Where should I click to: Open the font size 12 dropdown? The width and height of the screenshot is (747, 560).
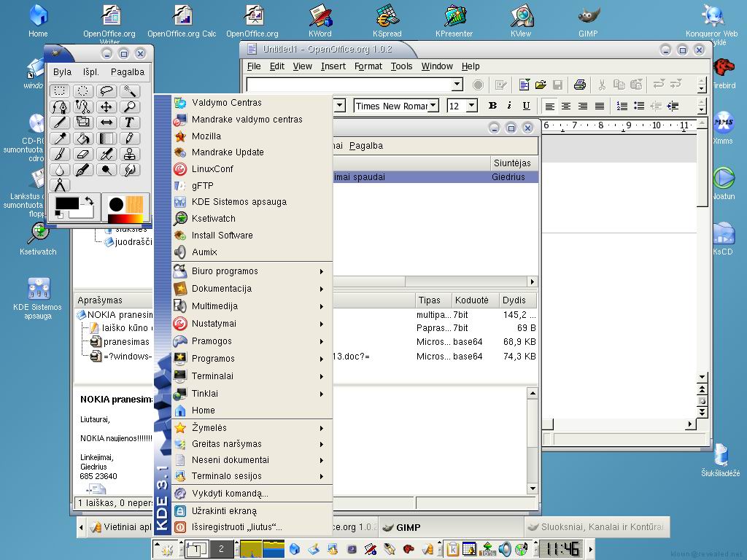click(471, 106)
